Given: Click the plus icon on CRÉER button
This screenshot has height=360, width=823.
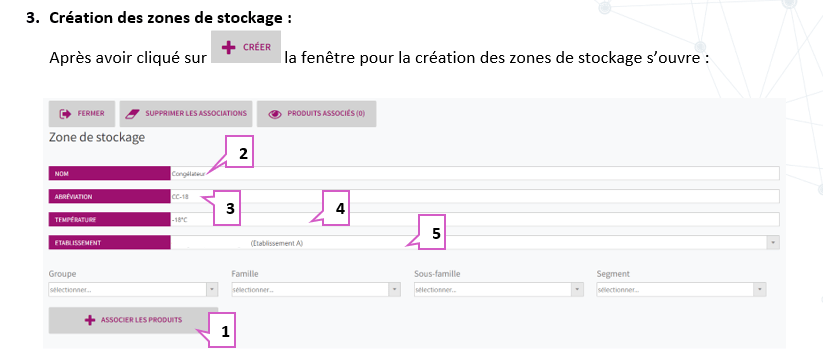Looking at the screenshot, I should point(228,47).
